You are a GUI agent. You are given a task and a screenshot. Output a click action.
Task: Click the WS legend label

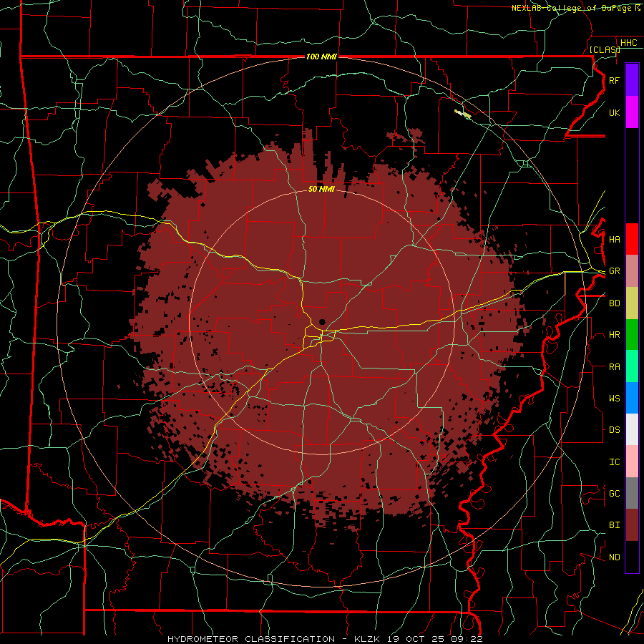(x=614, y=398)
